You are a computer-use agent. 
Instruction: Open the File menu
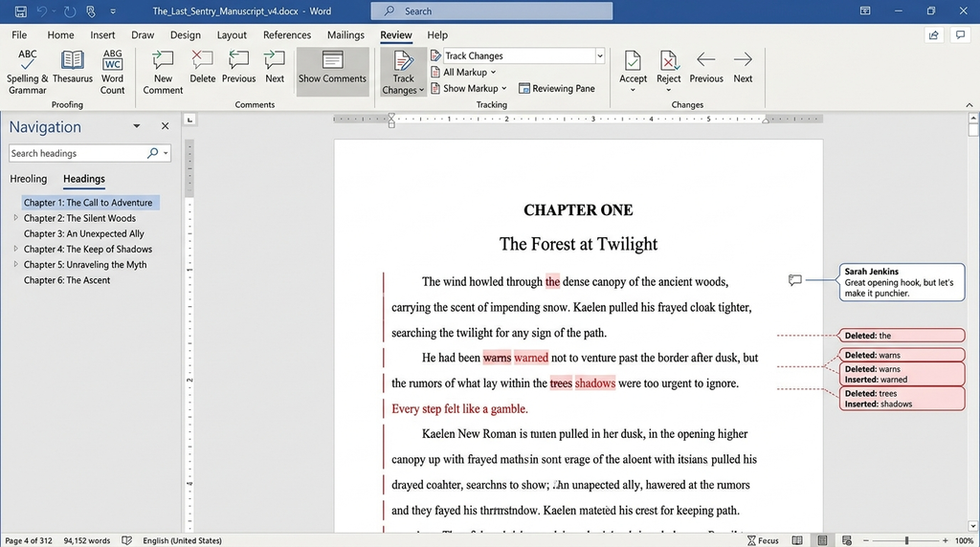pos(19,35)
